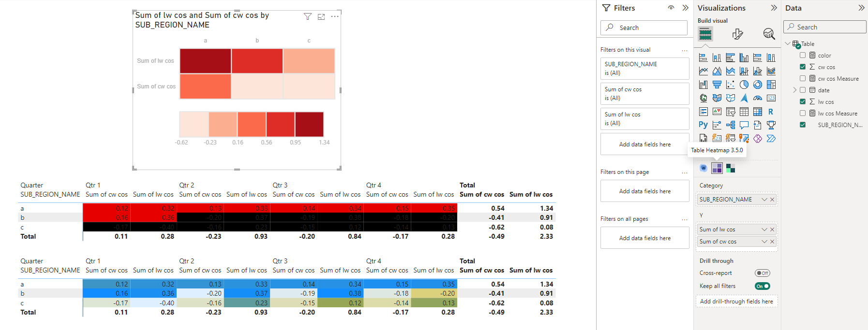Choose the Pie chart visual
The height and width of the screenshot is (330, 868).
tap(744, 85)
